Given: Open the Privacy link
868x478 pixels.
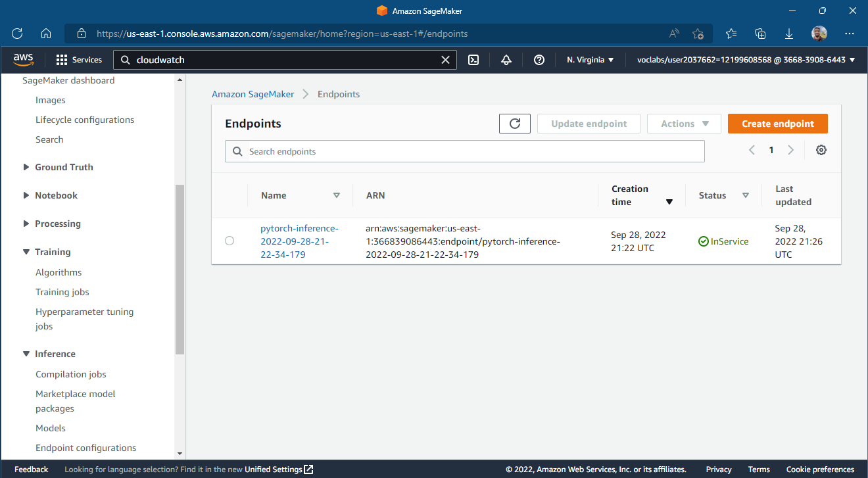Looking at the screenshot, I should 719,469.
